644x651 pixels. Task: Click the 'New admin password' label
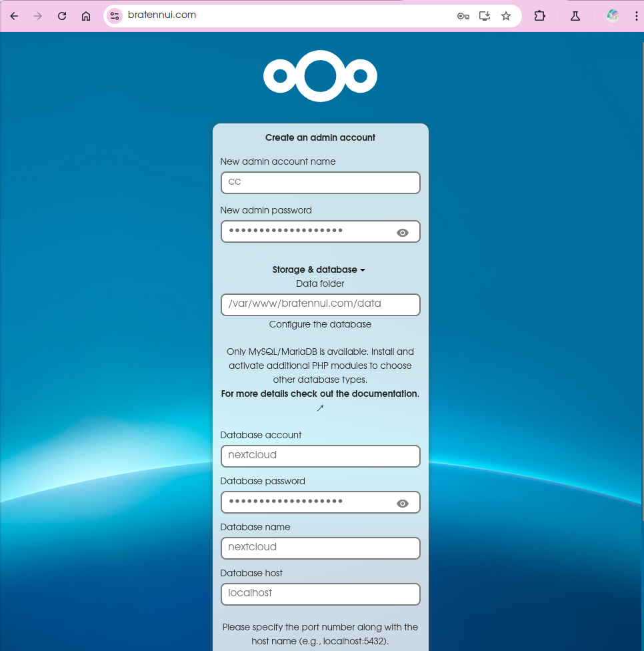[x=265, y=210]
